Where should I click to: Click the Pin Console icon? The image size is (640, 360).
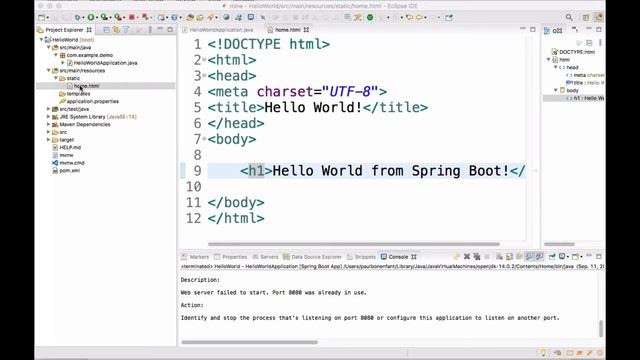(552, 257)
